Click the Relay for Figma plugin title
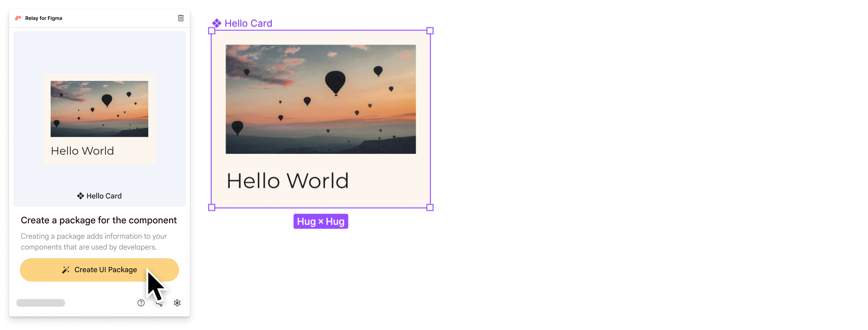 (x=44, y=18)
